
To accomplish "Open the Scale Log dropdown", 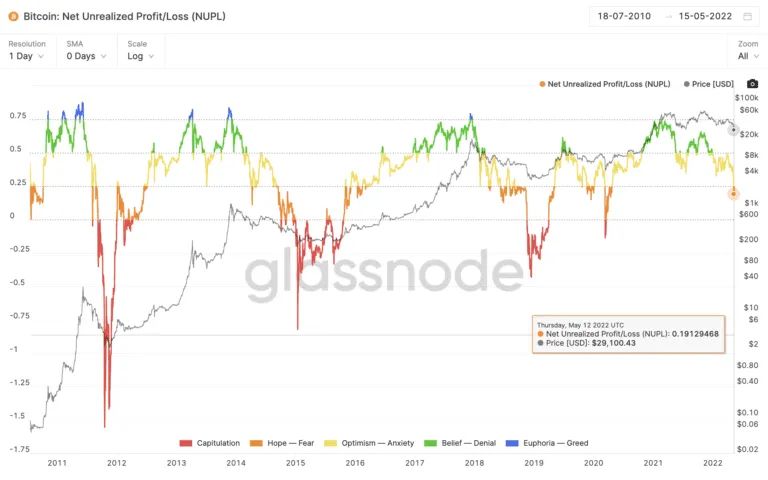I will tap(141, 56).
